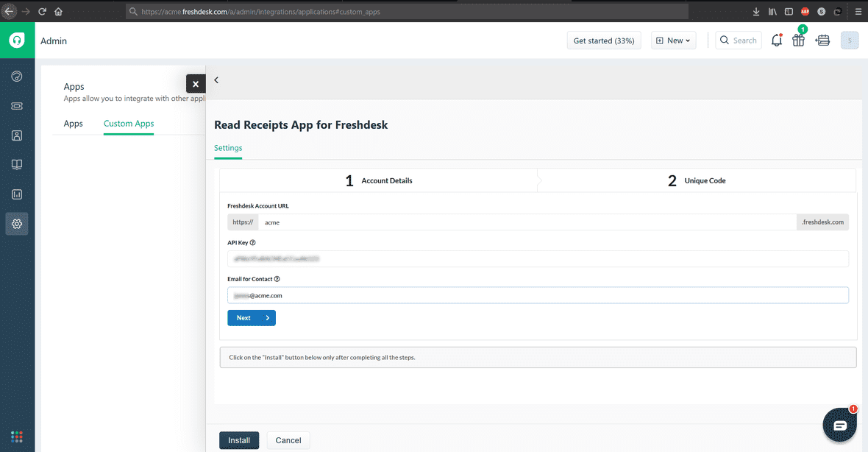Image resolution: width=868 pixels, height=452 pixels.
Task: Collapse the panel with the back chevron
Action: click(216, 80)
